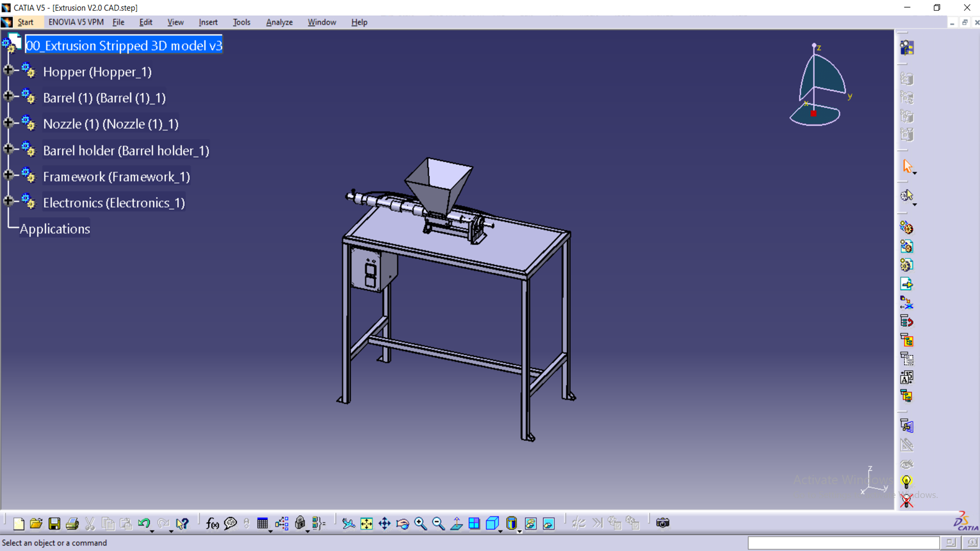Select Hopper (Hopper_1) in the tree
This screenshot has height=551, width=980.
pyautogui.click(x=97, y=72)
